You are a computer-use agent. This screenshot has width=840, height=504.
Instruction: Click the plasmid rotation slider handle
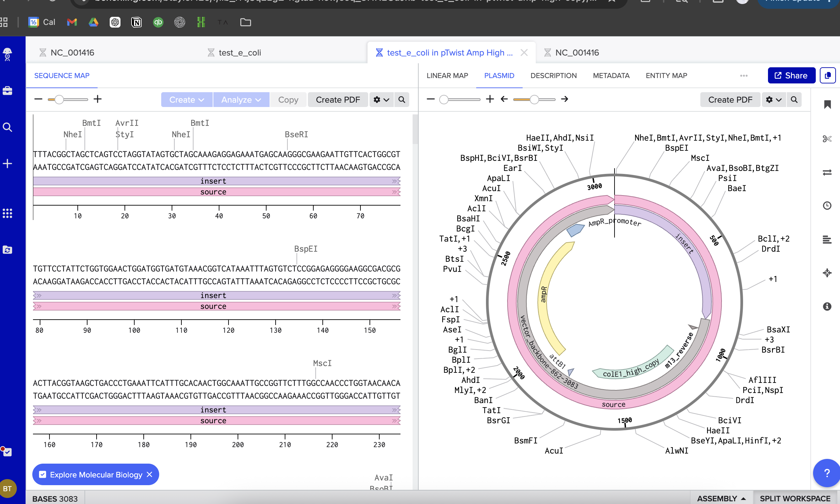coord(534,100)
